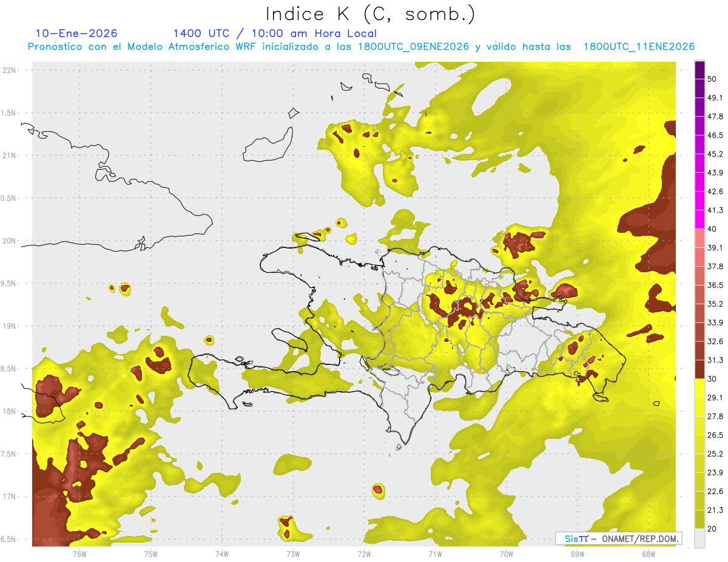Screen dimensions: 728x562
Task: Click the colorbar value '27.8'
Action: pyautogui.click(x=715, y=416)
